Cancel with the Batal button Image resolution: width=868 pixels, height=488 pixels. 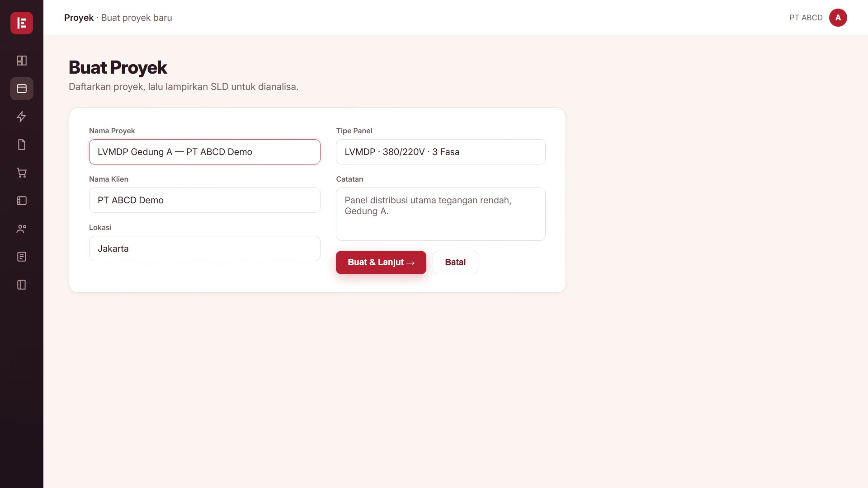click(455, 263)
